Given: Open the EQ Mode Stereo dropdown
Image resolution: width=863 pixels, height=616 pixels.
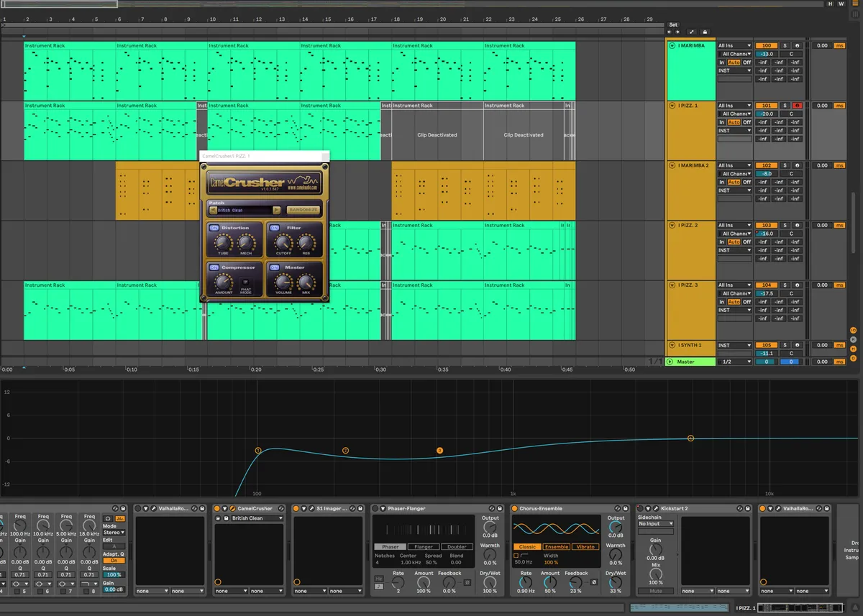Looking at the screenshot, I should [114, 533].
